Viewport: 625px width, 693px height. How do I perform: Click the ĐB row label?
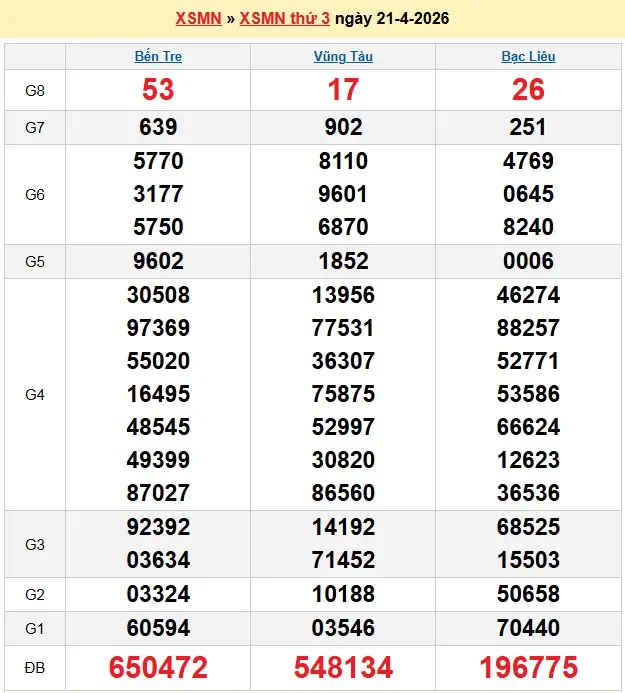[35, 667]
